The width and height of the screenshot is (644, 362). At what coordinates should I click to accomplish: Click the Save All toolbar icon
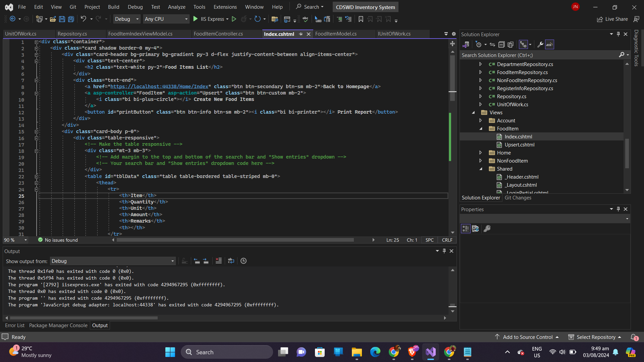tap(71, 19)
